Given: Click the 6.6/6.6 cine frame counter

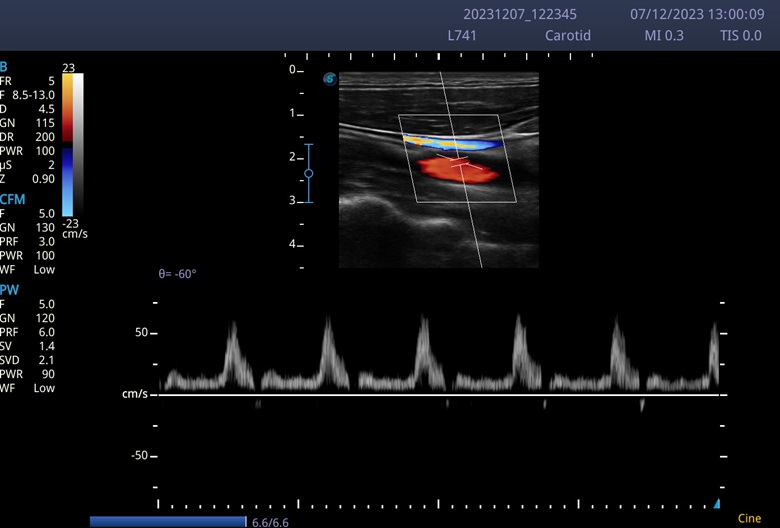Looking at the screenshot, I should click(270, 521).
